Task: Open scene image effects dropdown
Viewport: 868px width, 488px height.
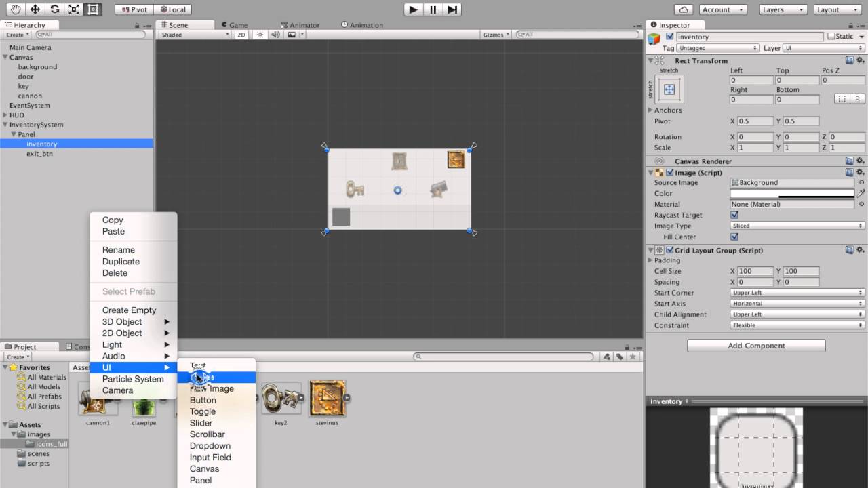Action: coord(295,35)
